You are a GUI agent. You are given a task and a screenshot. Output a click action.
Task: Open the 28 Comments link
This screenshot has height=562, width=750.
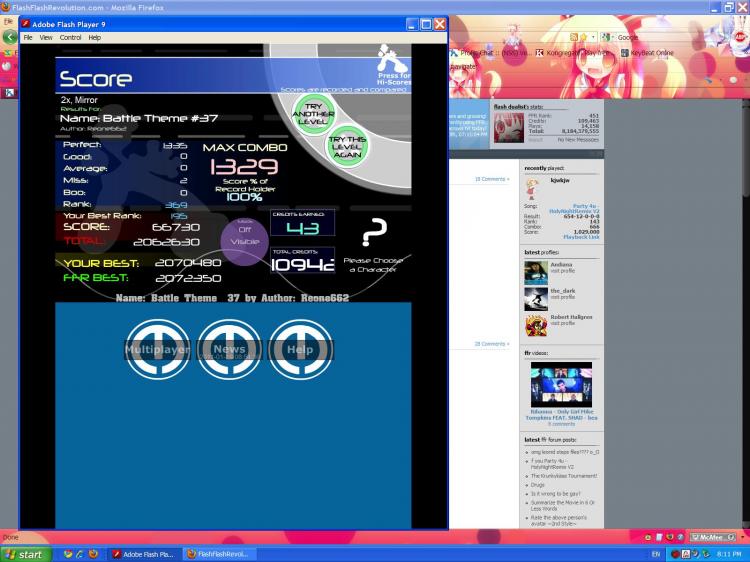[x=491, y=344]
